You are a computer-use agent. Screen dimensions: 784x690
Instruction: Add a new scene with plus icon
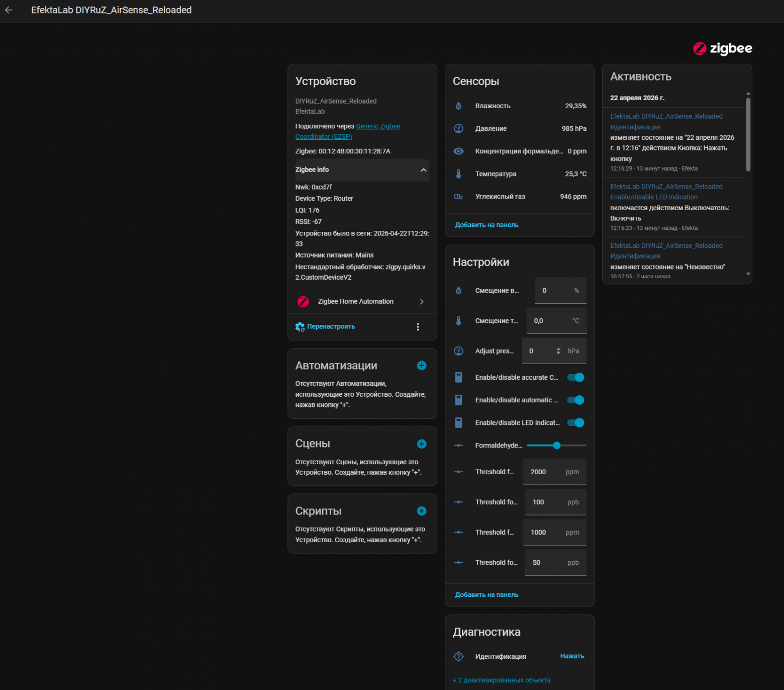point(422,444)
